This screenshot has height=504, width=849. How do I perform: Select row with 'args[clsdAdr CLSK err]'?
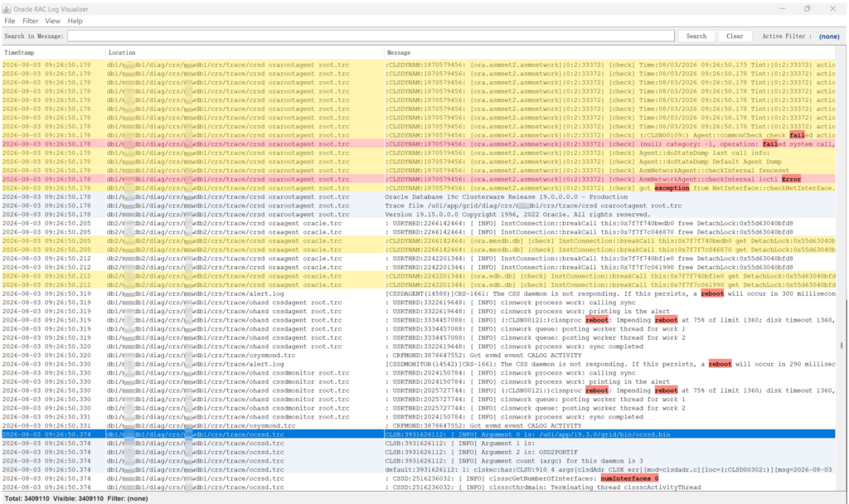pos(418,469)
